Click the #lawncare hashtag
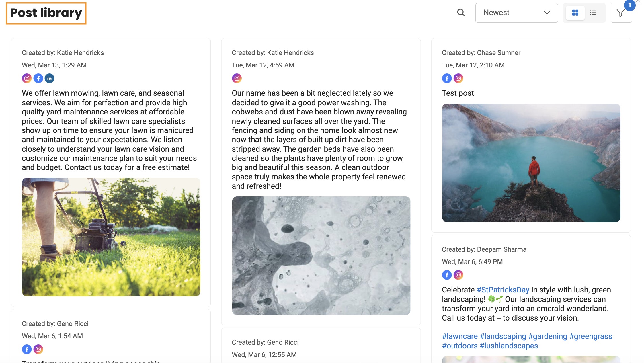Screen dimensions: 644x363 [459, 336]
